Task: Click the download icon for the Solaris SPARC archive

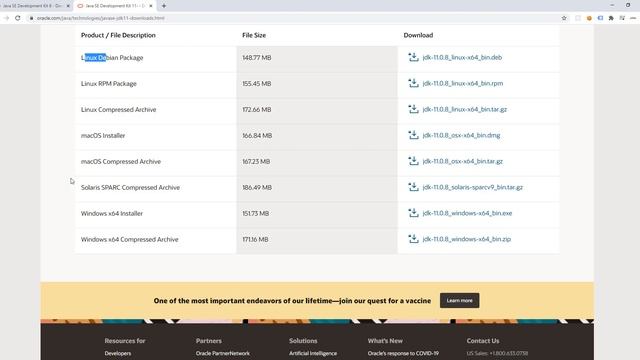Action: (x=413, y=187)
